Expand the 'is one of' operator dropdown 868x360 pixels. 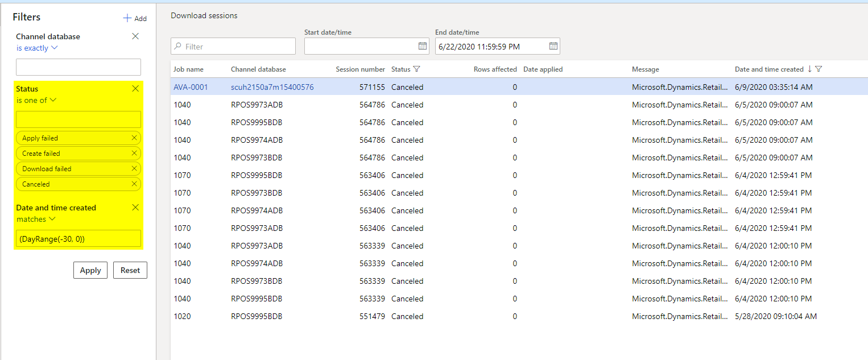[x=36, y=101]
